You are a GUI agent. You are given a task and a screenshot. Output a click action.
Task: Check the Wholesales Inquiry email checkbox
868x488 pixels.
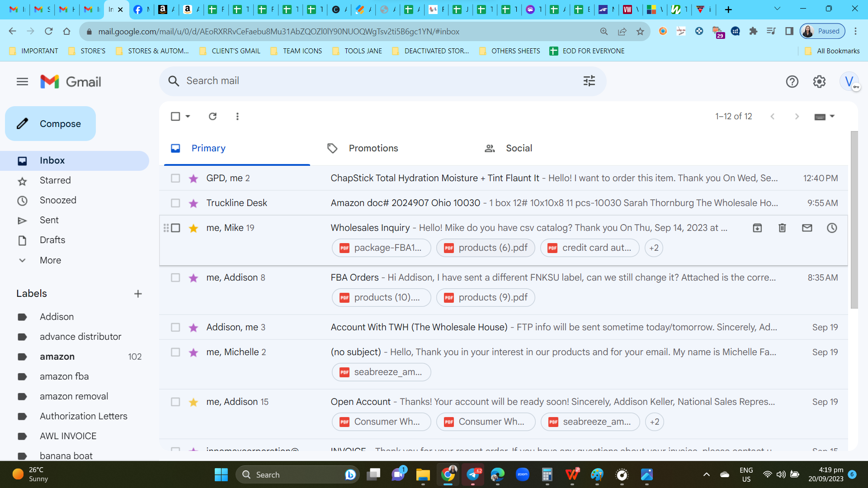click(x=175, y=228)
